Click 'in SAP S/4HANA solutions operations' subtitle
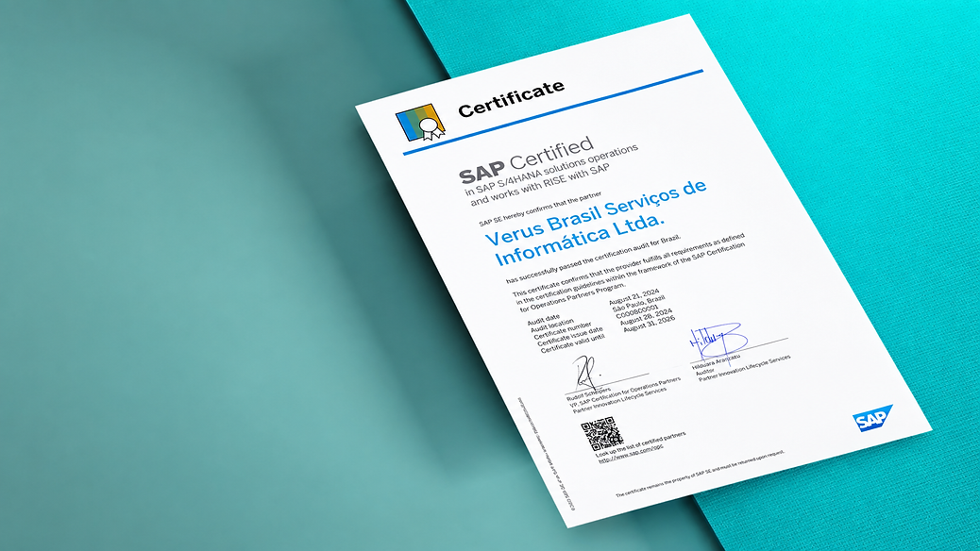This screenshot has height=551, width=980. click(551, 170)
